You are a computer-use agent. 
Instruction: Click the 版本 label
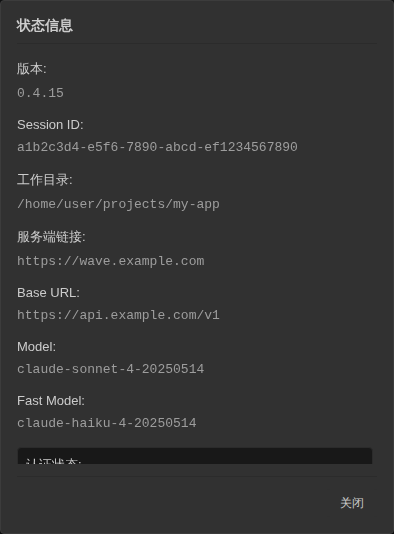[x=32, y=69]
